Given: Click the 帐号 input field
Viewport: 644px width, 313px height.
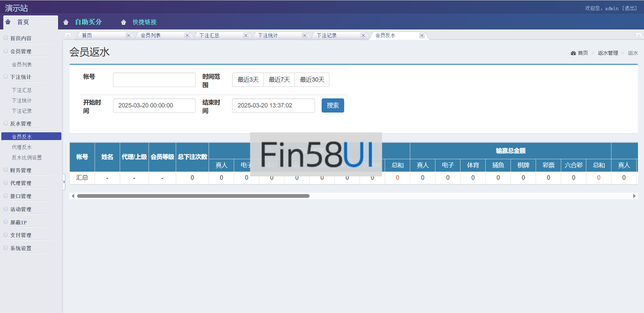Looking at the screenshot, I should coord(154,80).
